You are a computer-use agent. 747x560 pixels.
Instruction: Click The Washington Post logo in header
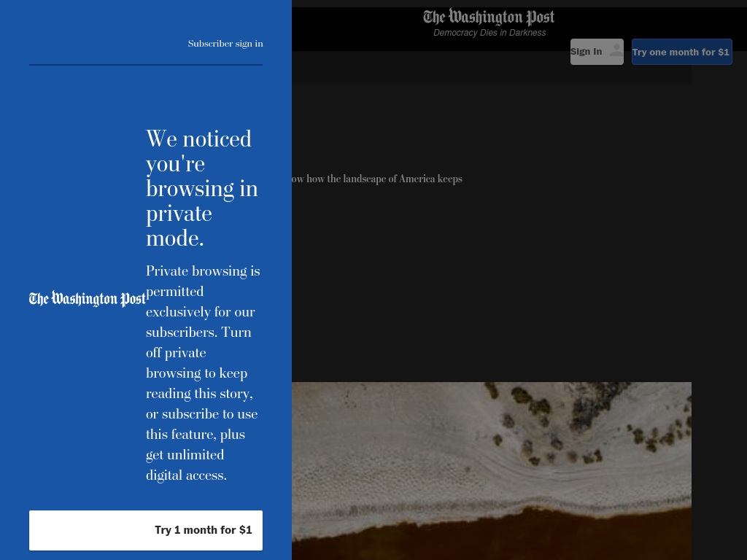pos(489,17)
